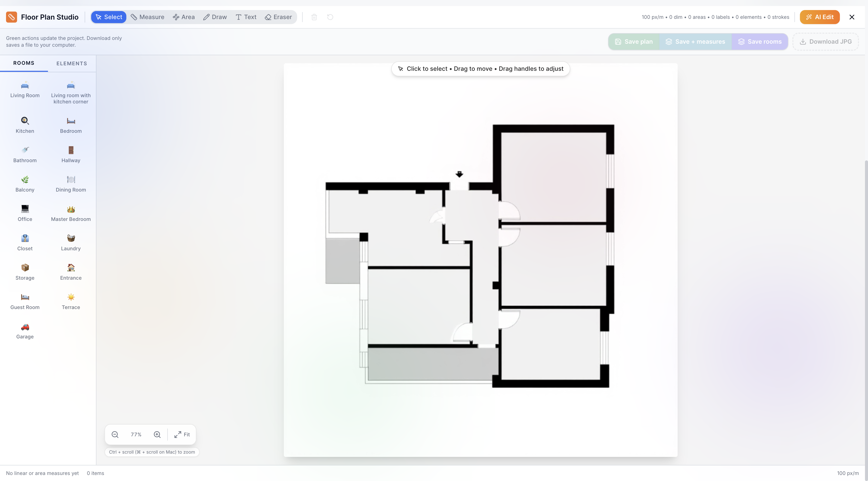The height and width of the screenshot is (481, 868).
Task: Click Save rooms button
Action: click(759, 42)
